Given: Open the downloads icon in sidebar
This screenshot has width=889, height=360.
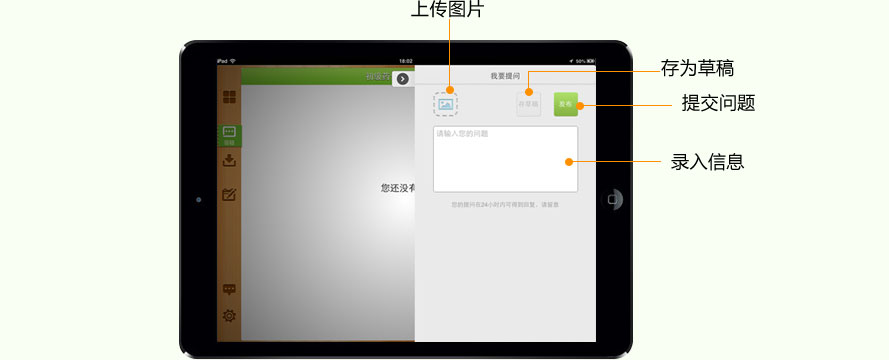Looking at the screenshot, I should pyautogui.click(x=229, y=160).
